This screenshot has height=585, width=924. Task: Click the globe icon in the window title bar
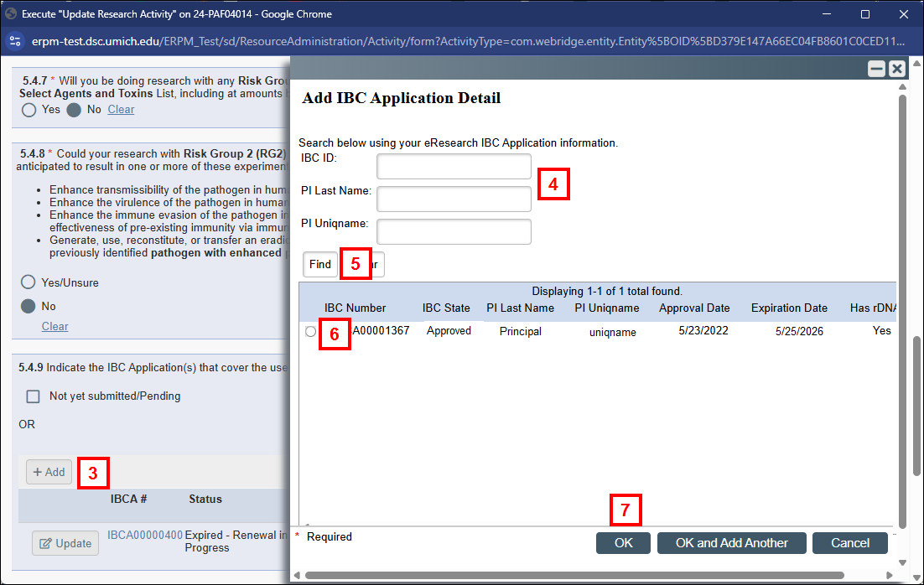click(12, 13)
